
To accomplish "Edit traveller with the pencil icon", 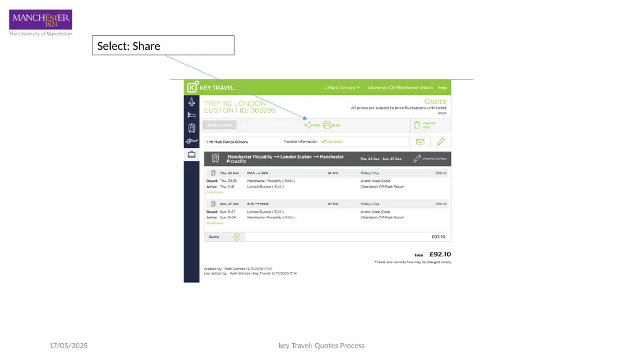I will [x=441, y=142].
